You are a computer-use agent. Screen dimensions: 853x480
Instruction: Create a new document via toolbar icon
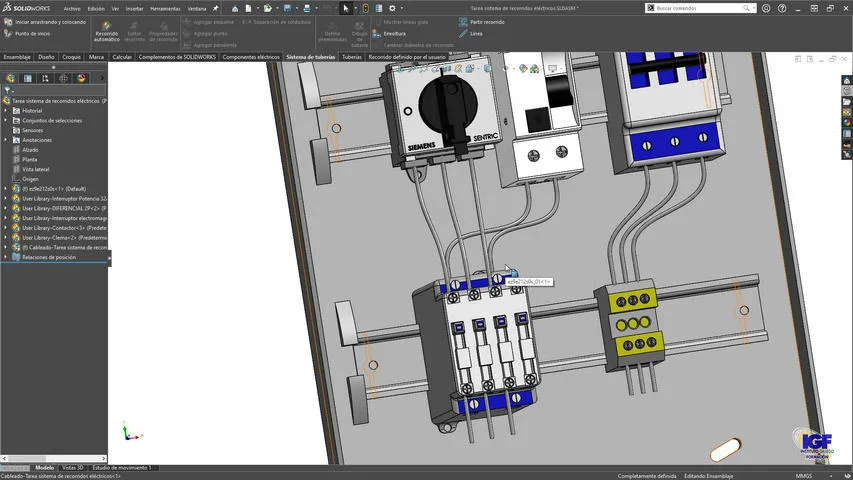click(x=248, y=8)
